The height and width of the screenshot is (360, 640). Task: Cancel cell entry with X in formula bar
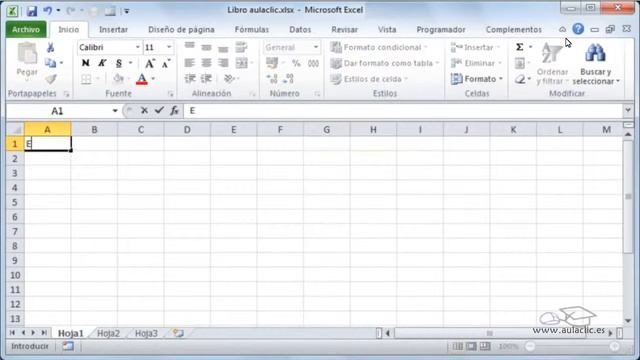(144, 110)
